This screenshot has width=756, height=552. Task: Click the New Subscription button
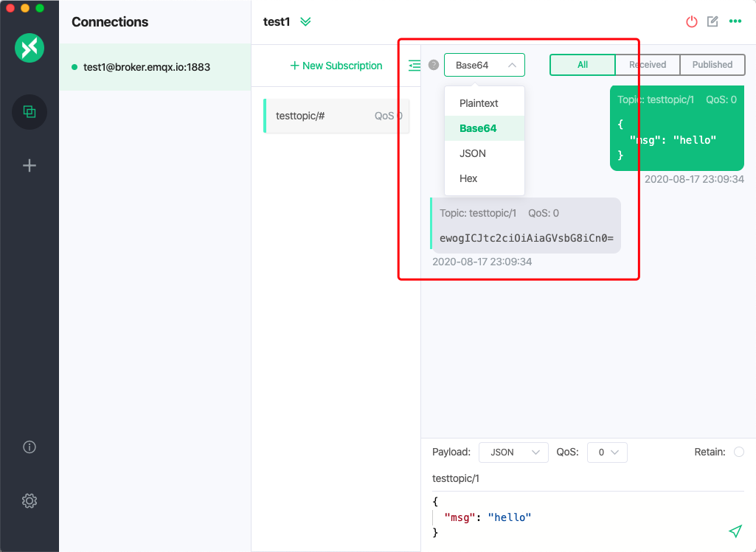point(336,66)
